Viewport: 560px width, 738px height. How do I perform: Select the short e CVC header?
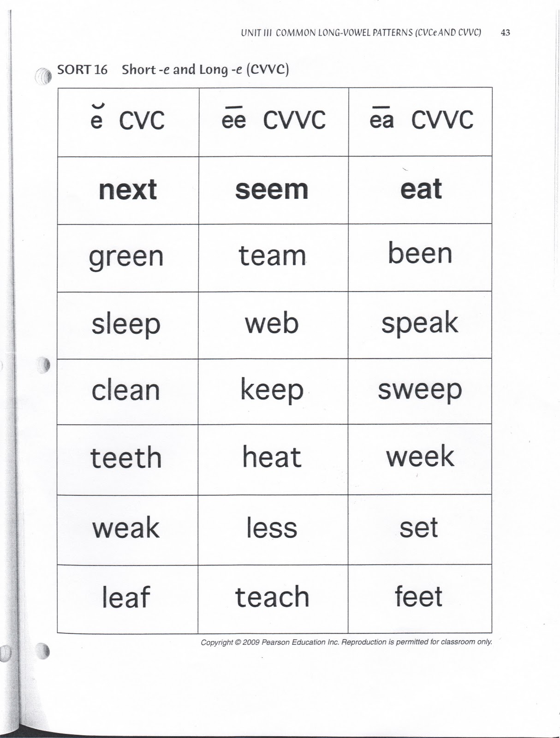128,121
